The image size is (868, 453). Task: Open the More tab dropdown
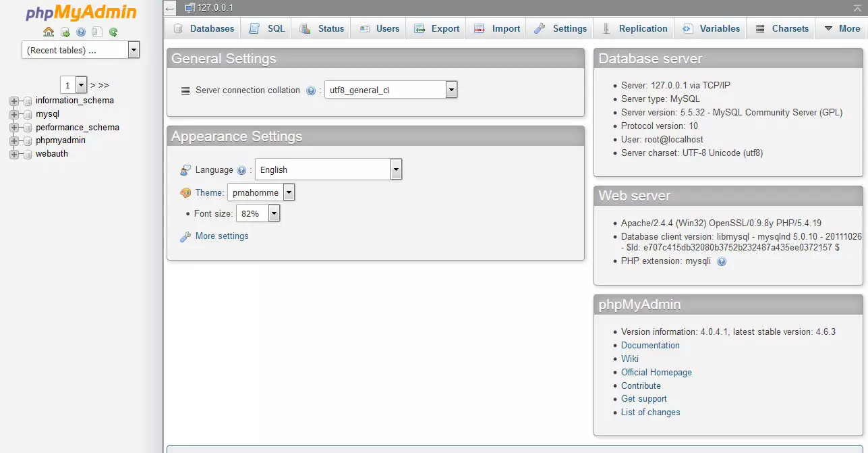[842, 28]
